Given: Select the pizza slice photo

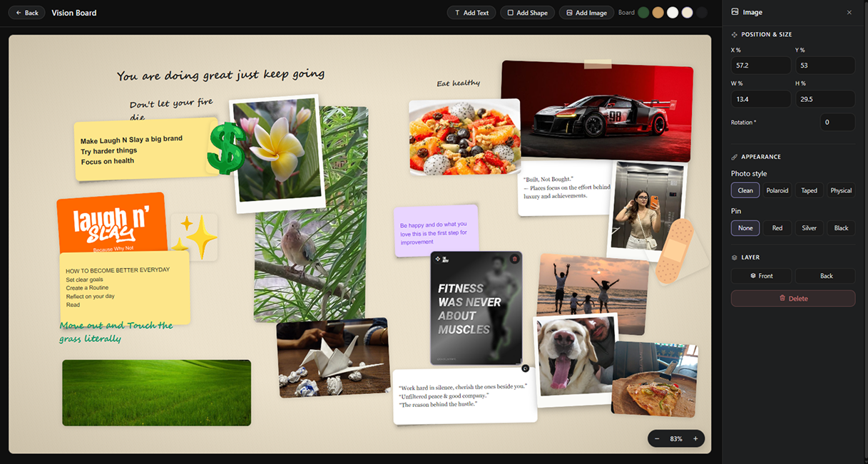Looking at the screenshot, I should tap(654, 379).
